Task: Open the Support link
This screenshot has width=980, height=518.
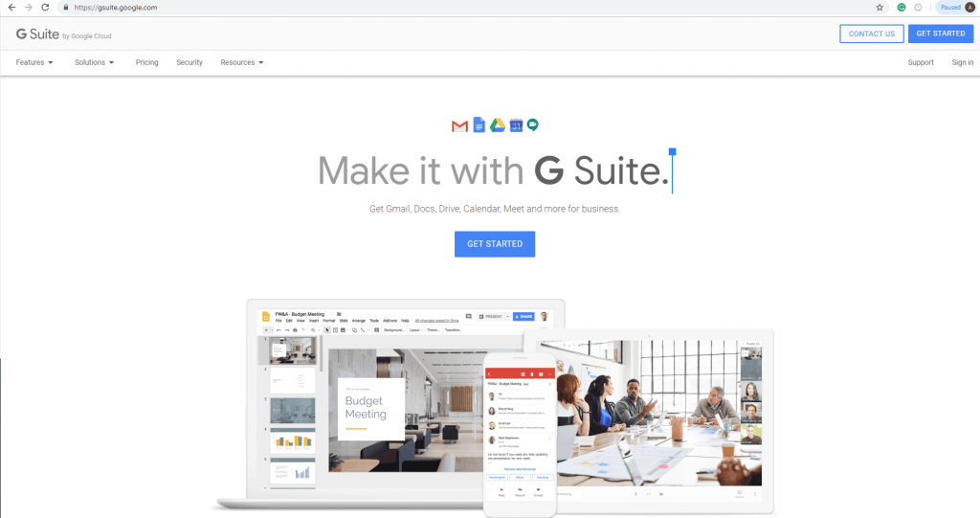Action: (921, 62)
